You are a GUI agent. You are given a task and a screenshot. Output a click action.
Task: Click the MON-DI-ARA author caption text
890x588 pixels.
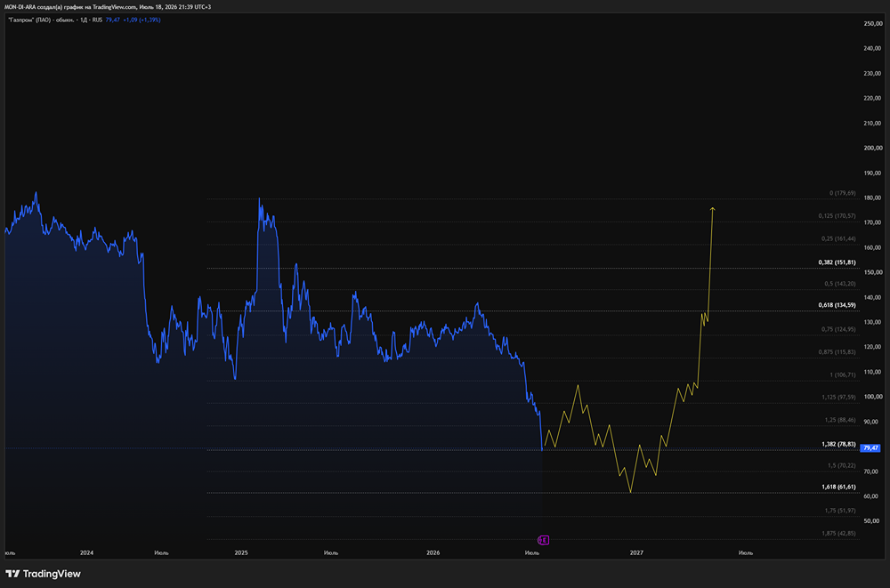[108, 7]
